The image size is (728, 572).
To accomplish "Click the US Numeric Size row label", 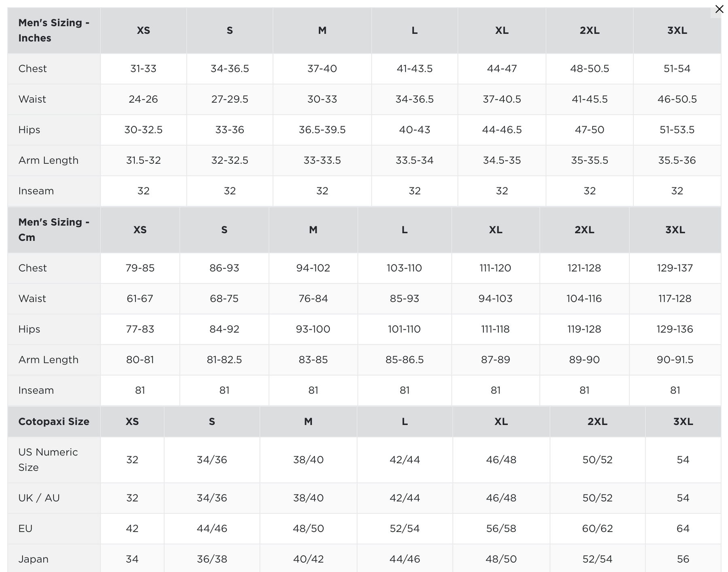I will (x=48, y=460).
